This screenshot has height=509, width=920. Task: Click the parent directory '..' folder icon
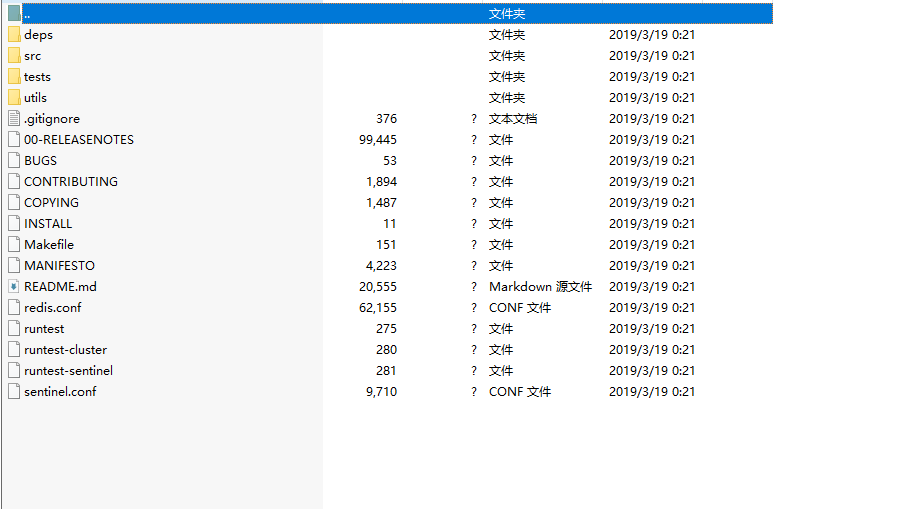[14, 13]
